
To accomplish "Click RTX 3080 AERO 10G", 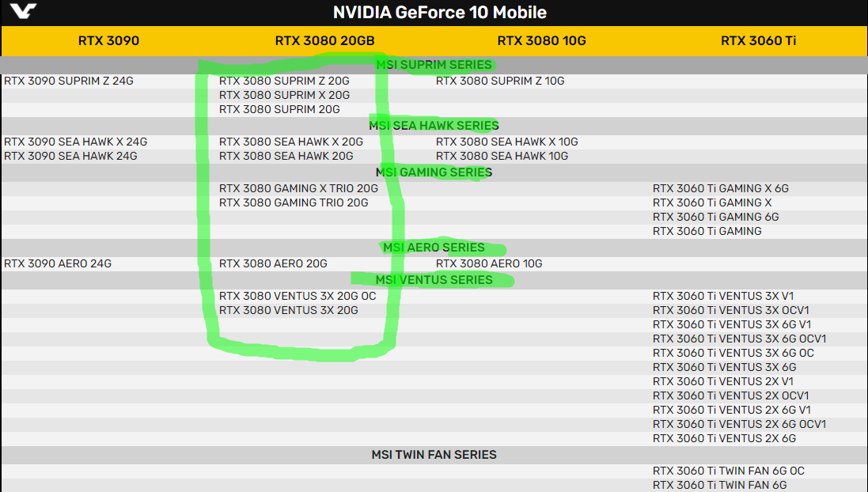I will click(x=489, y=263).
